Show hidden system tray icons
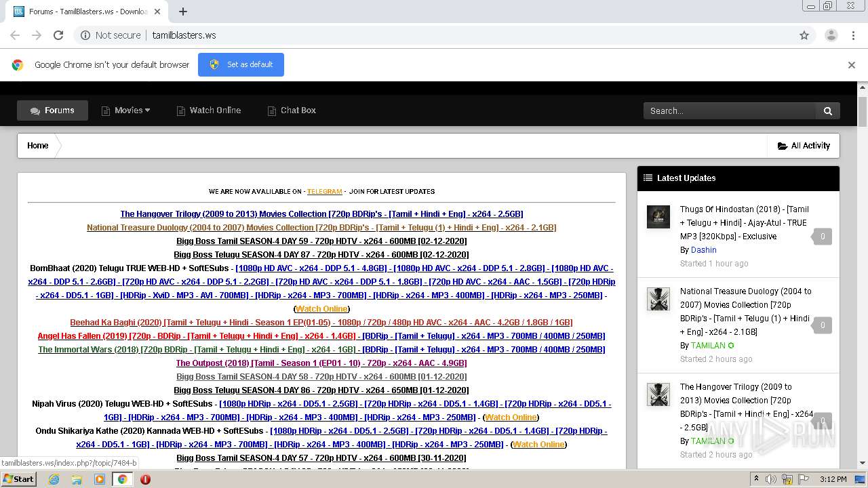 tap(756, 479)
